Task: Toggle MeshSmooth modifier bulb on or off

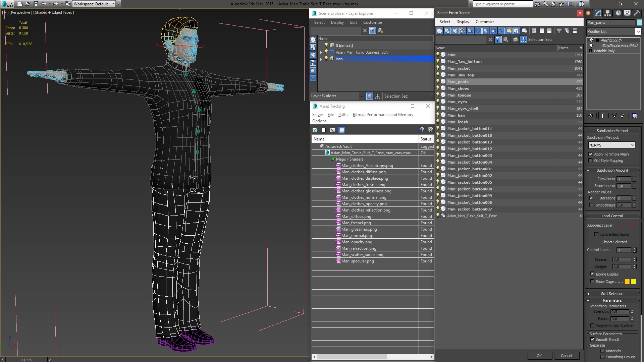Action: pos(591,40)
